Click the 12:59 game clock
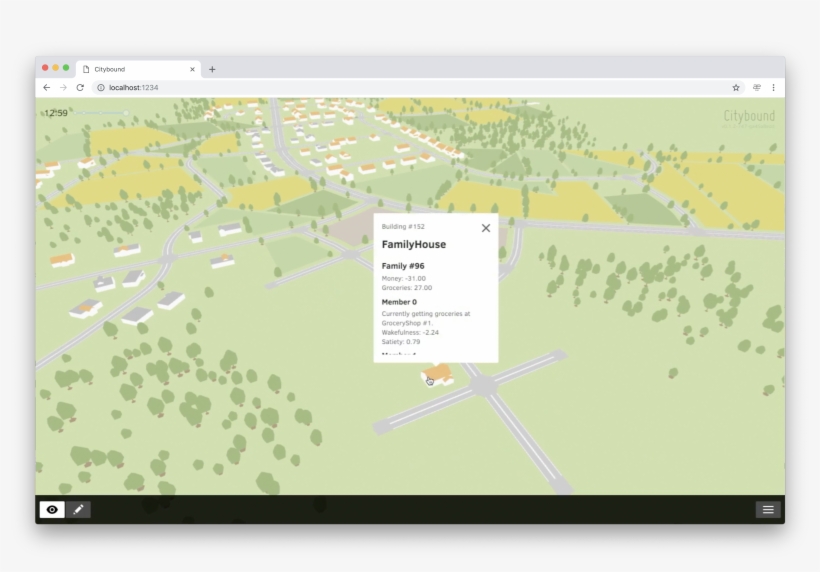 click(x=56, y=113)
